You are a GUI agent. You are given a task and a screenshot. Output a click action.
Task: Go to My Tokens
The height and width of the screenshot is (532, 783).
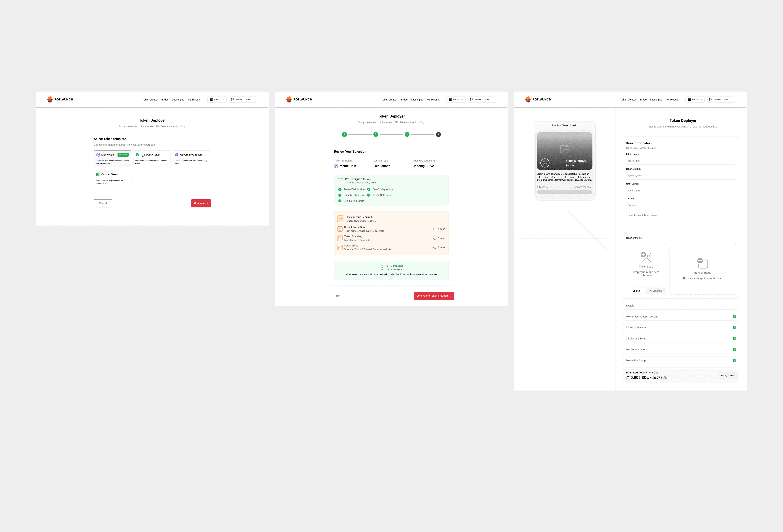(x=194, y=99)
